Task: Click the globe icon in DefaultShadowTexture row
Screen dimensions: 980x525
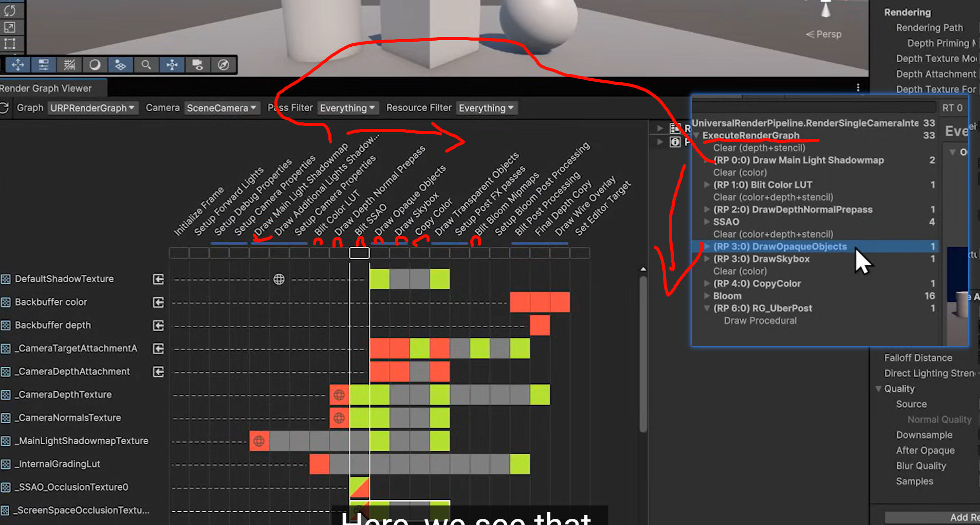Action: click(x=279, y=279)
